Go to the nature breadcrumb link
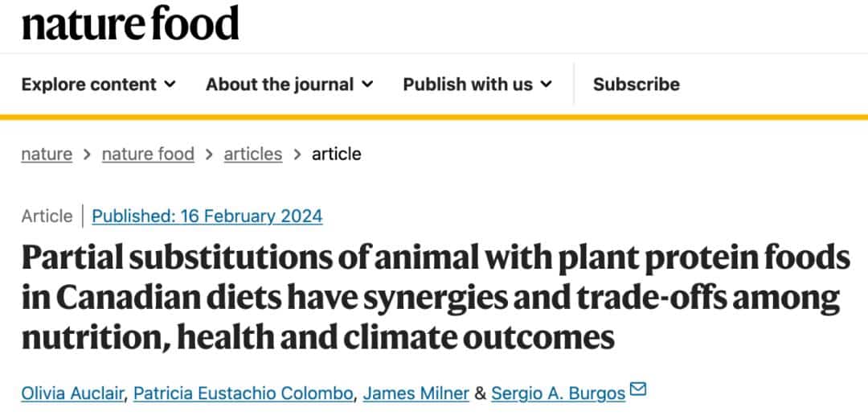Screen dimensions: 868x416 coord(47,154)
